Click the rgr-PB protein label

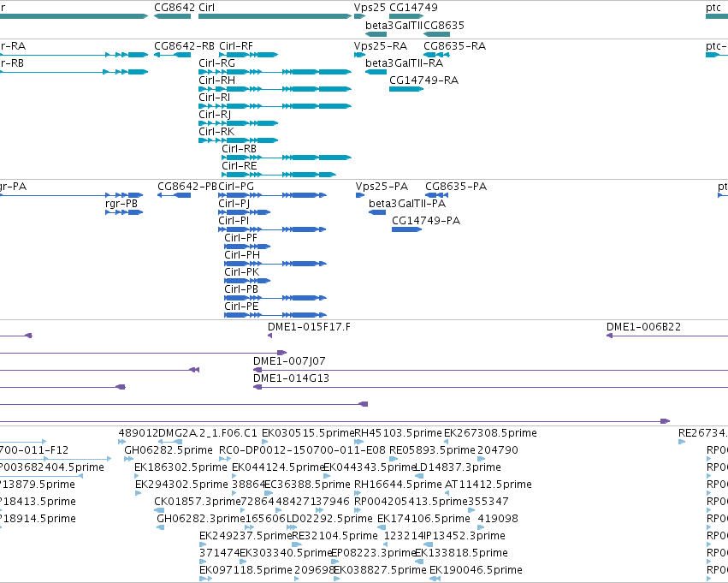point(121,204)
